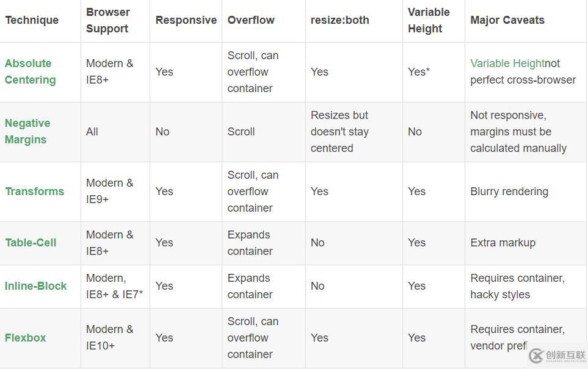
Task: Open the Negative Margins link
Action: [x=27, y=132]
